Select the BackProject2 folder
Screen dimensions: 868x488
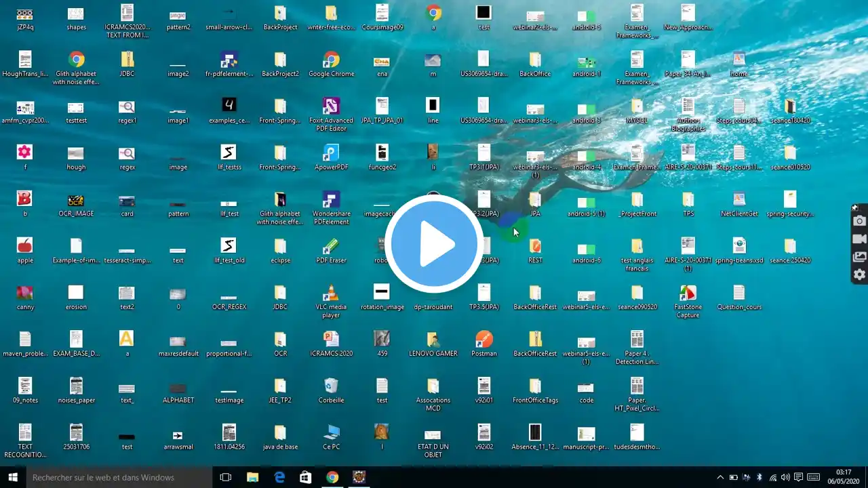click(280, 65)
